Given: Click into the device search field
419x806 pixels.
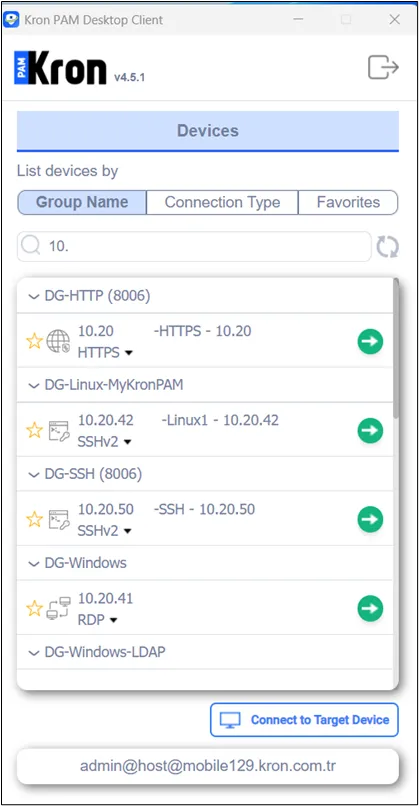Looking at the screenshot, I should click(194, 247).
